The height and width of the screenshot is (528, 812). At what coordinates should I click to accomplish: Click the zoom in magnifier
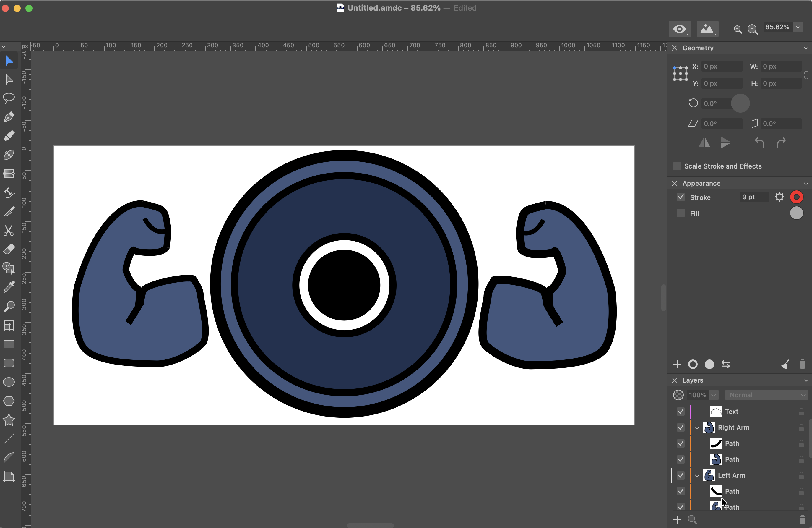753,30
